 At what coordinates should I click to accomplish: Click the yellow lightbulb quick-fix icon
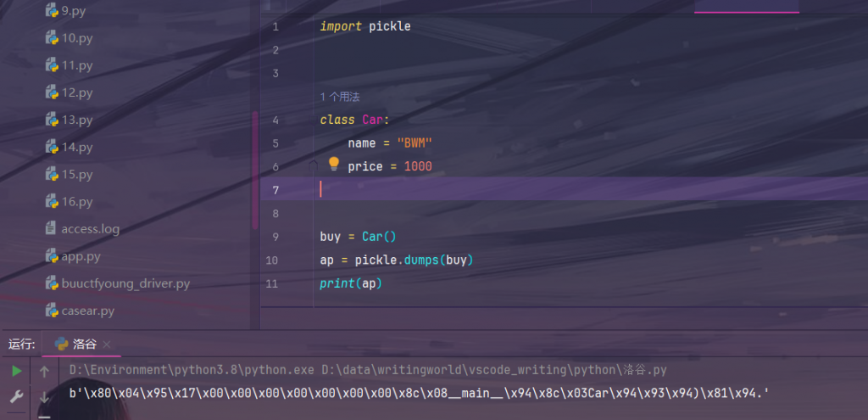(333, 163)
